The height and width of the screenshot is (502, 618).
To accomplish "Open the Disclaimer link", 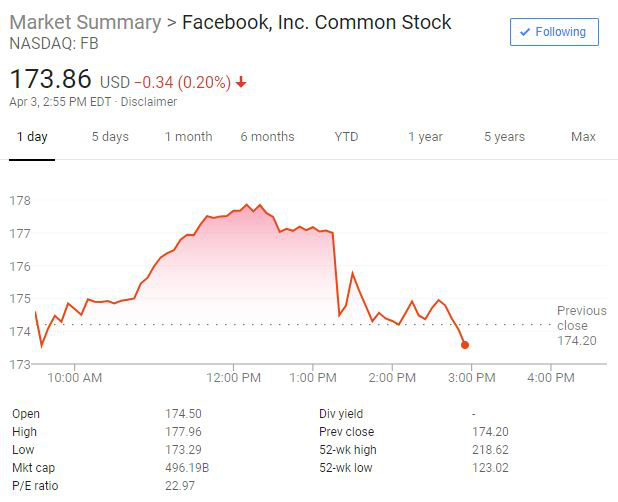I will click(x=149, y=102).
